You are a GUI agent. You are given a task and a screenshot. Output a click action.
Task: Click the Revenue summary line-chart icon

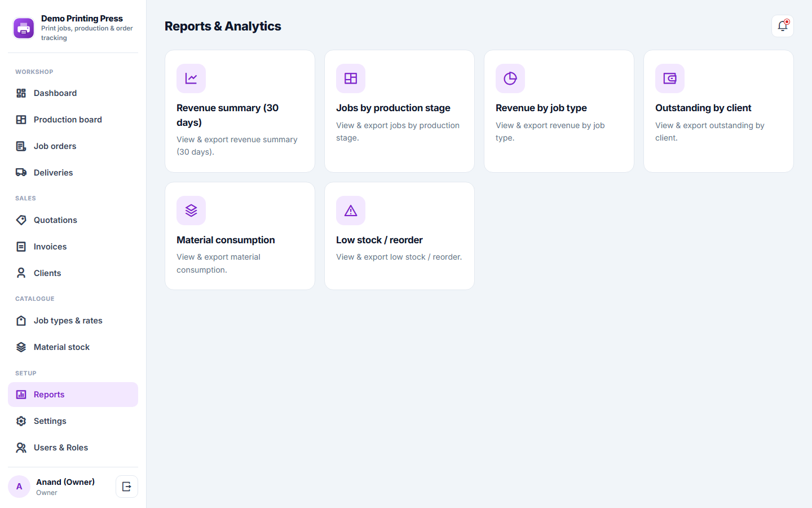(191, 78)
